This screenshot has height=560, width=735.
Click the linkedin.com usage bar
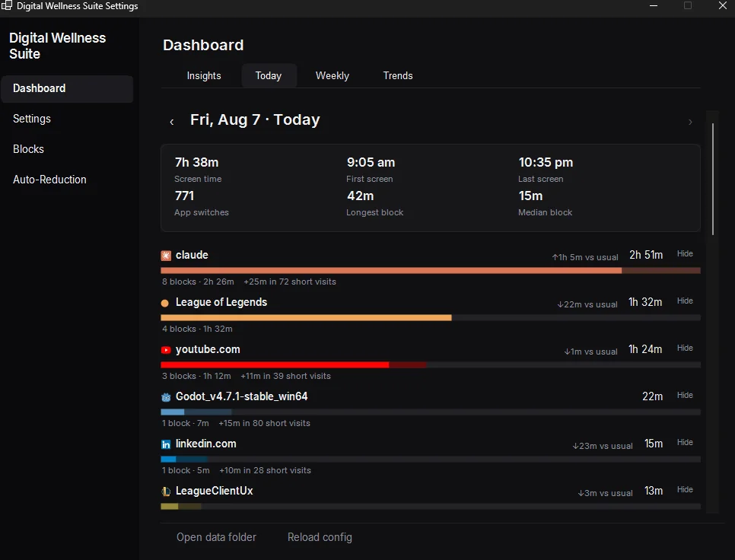tap(431, 460)
